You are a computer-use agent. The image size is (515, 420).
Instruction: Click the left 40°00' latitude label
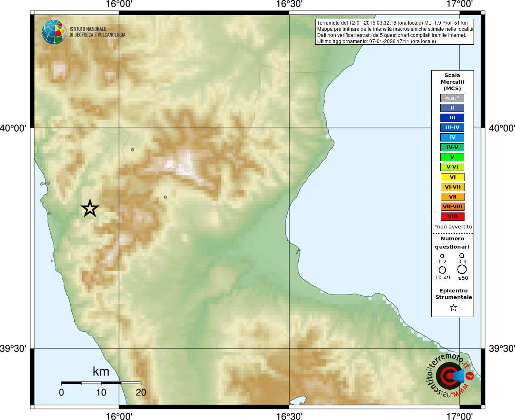tap(13, 128)
